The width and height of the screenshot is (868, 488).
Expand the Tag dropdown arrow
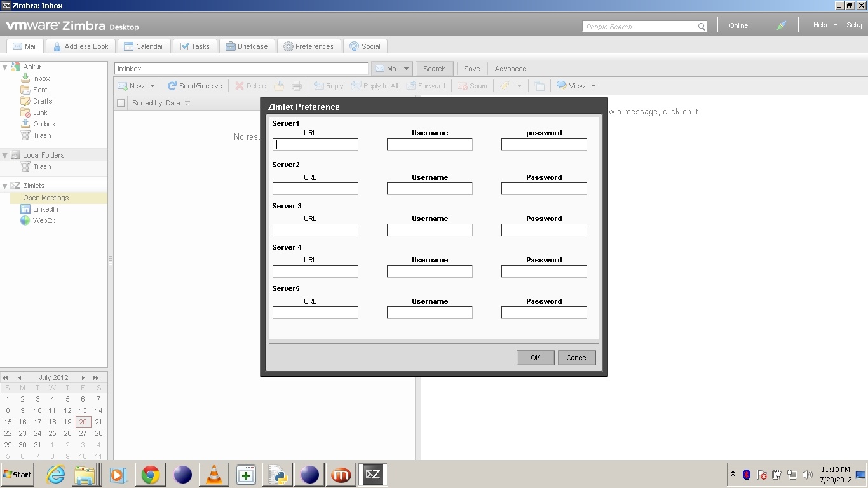[x=519, y=86]
